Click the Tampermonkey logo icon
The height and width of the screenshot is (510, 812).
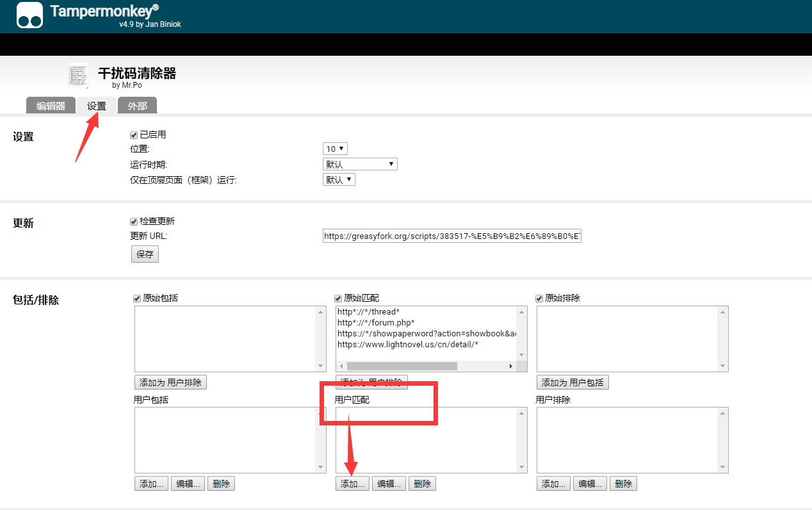[29, 15]
